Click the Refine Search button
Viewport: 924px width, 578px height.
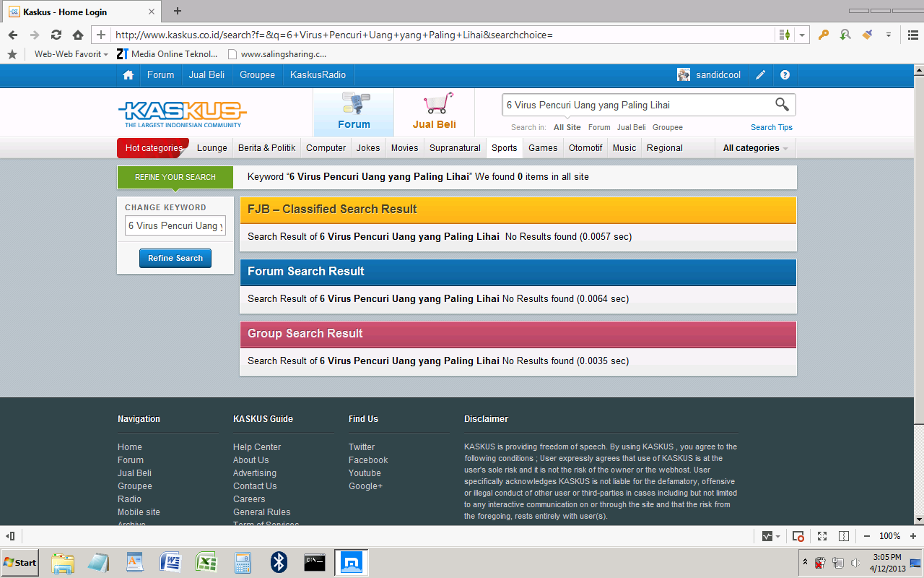tap(175, 258)
